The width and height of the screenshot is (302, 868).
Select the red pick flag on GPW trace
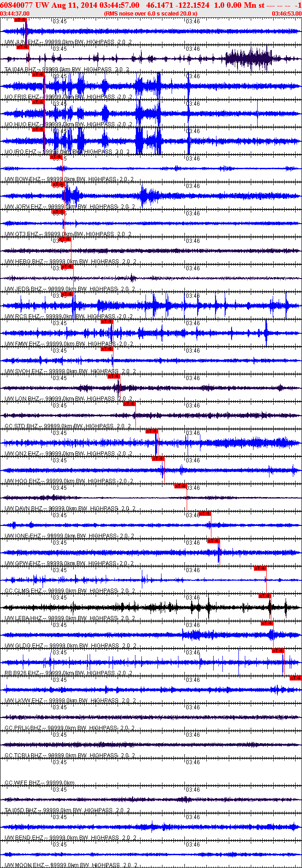click(214, 541)
